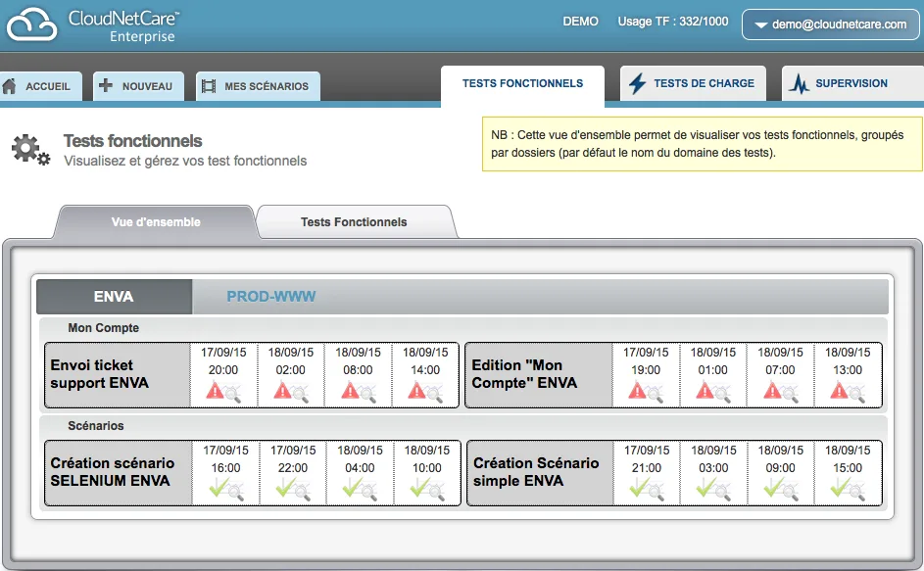
Task: Click the 18/09/15 15:00 timestamp text
Action: pos(848,459)
